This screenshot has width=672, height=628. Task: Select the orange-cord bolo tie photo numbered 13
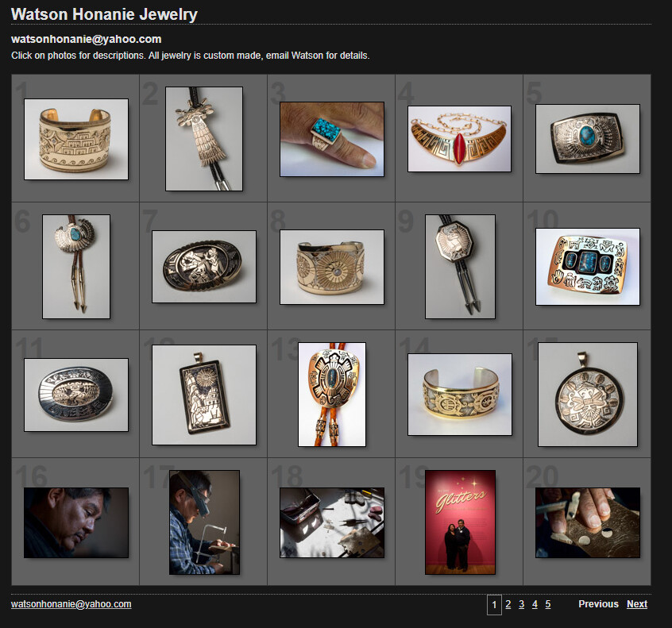point(332,395)
